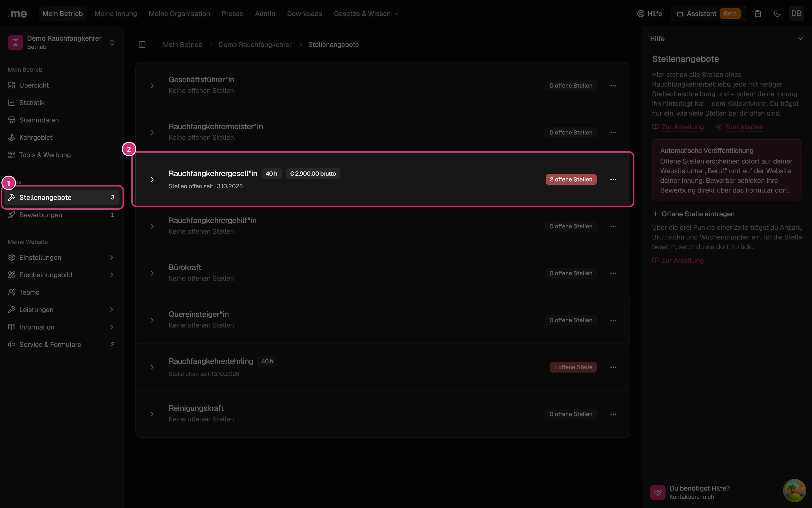
Task: Collapse the Hilfe panel chevron
Action: point(800,39)
